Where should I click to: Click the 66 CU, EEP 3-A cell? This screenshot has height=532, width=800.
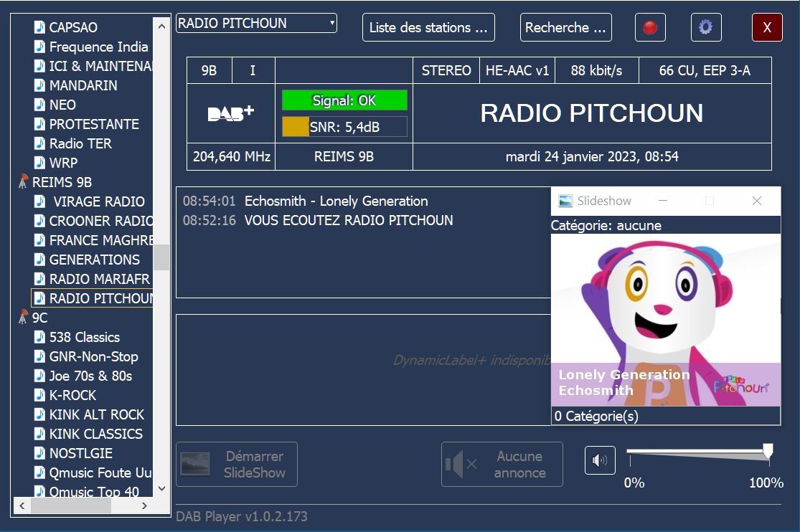point(705,70)
